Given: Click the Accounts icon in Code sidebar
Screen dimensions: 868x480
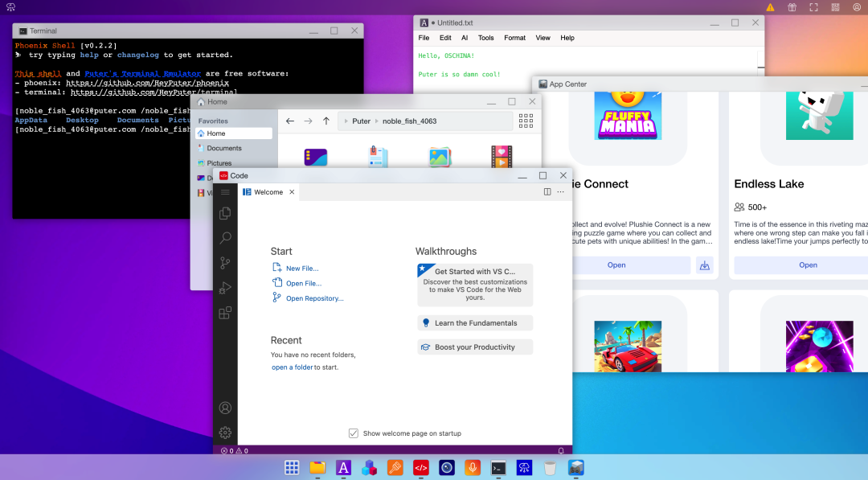Looking at the screenshot, I should coord(225,408).
